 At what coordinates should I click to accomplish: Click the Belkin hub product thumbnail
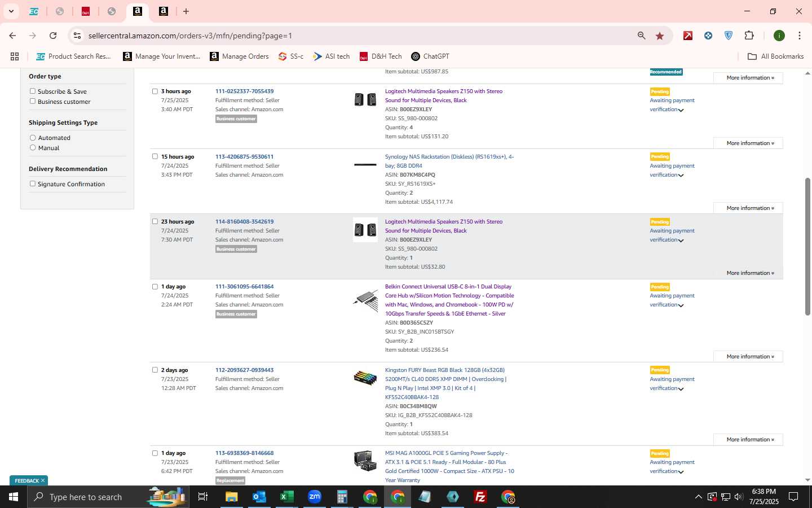click(365, 300)
